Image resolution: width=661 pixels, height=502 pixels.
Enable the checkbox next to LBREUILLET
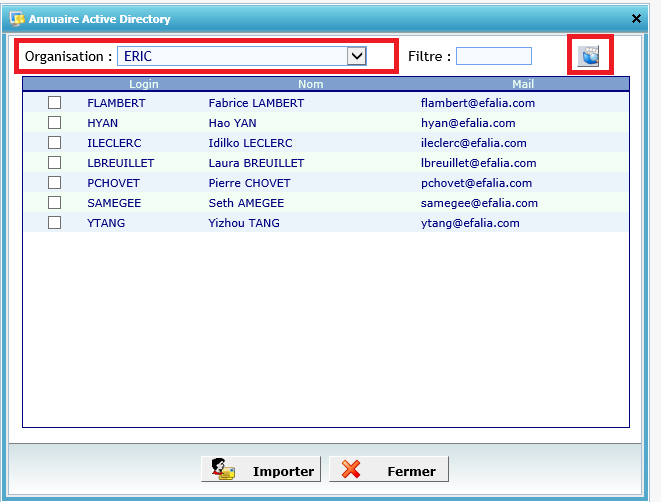pos(55,163)
